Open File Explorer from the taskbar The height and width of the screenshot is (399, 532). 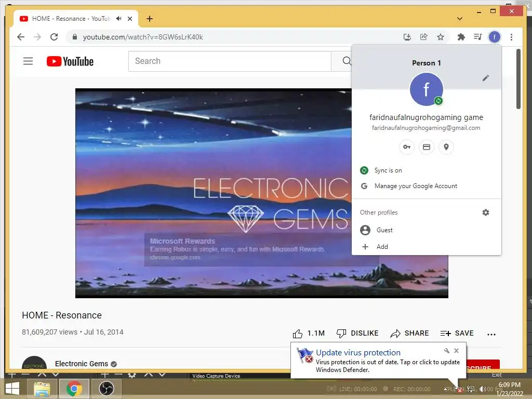42,389
